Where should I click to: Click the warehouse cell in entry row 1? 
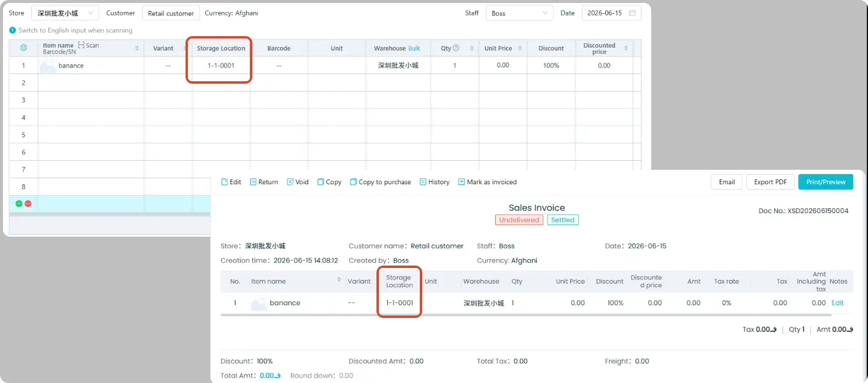[398, 66]
